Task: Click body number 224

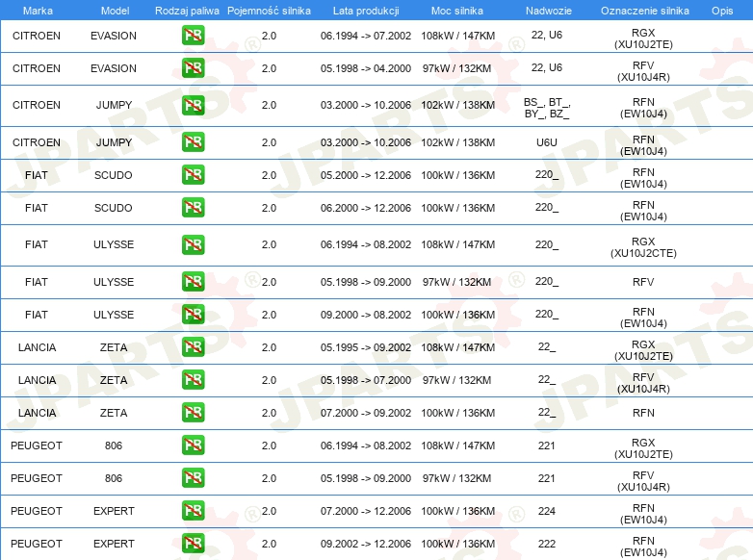Action: [547, 511]
